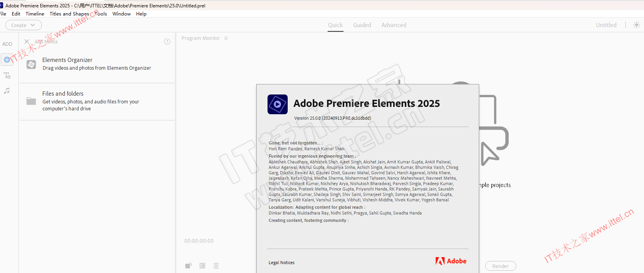Open the Add Music tool in sidebar
This screenshot has height=273, width=644.
tap(7, 91)
